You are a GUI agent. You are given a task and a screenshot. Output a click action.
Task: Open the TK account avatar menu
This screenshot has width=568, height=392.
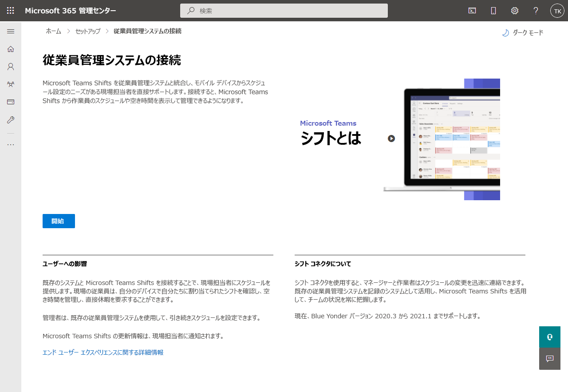557,11
